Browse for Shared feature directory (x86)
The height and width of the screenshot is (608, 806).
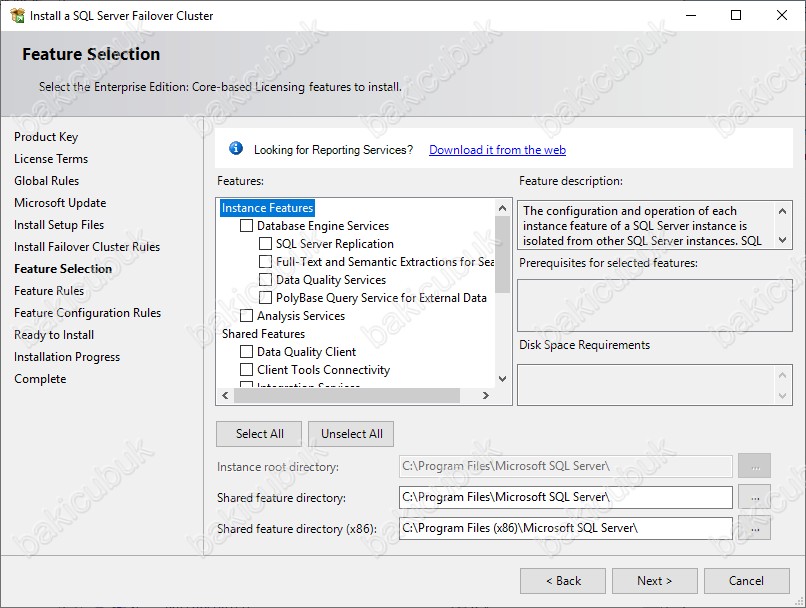click(x=755, y=528)
